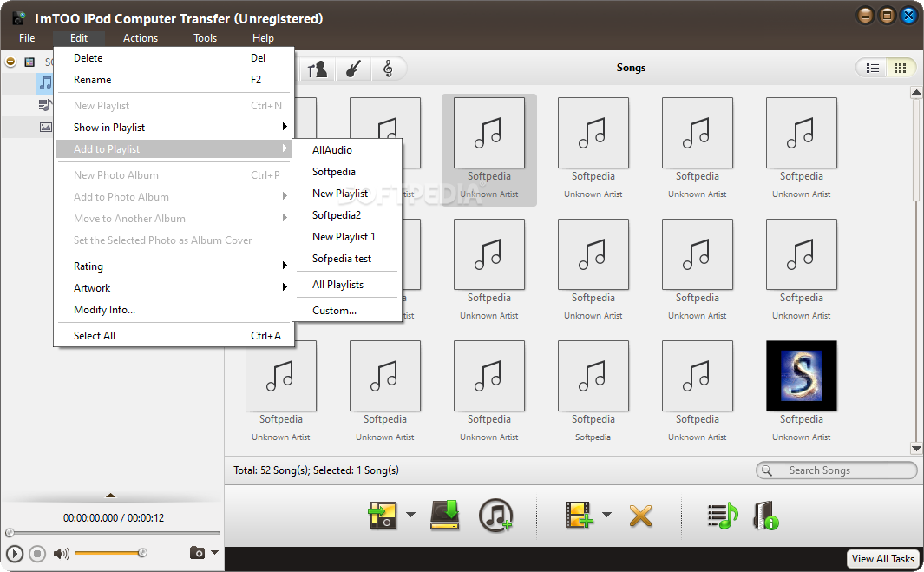Select the music note sidebar icon
Viewport: 924px width, 572px height.
(45, 83)
